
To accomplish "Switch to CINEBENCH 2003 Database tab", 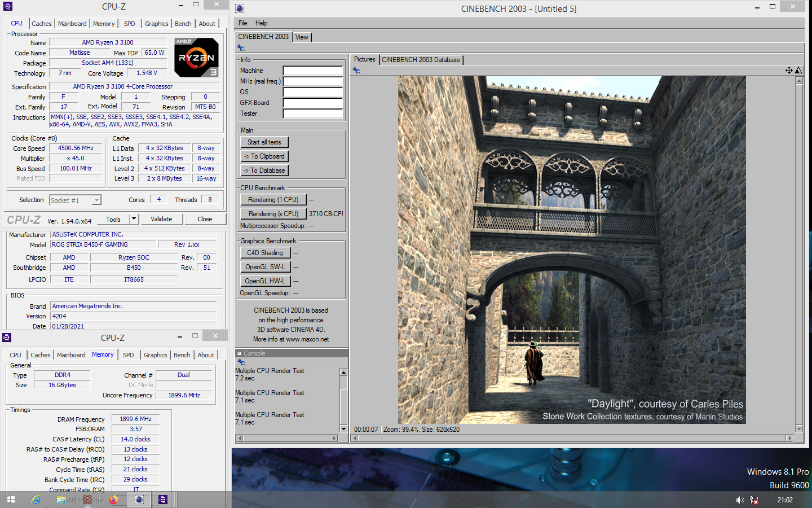I will click(x=421, y=60).
